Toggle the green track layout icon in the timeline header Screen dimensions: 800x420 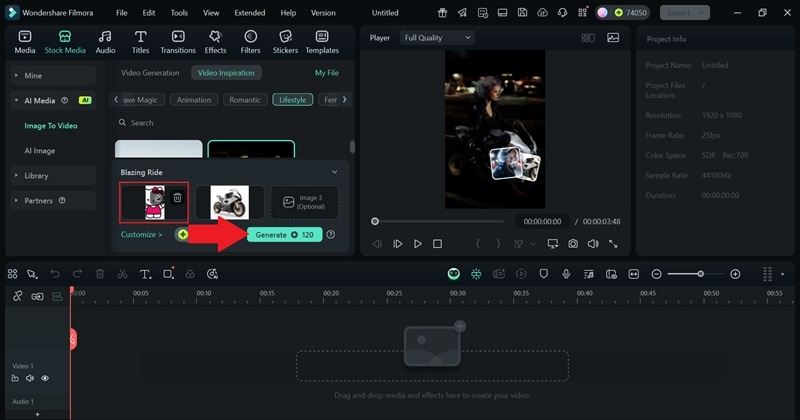57,297
